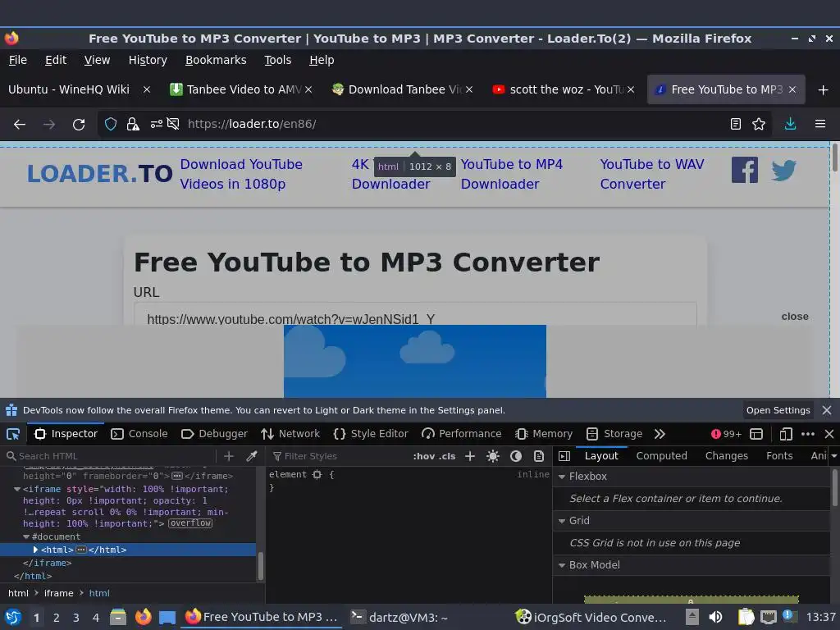Go back to the previous page
This screenshot has width=840, height=630.
(x=20, y=125)
